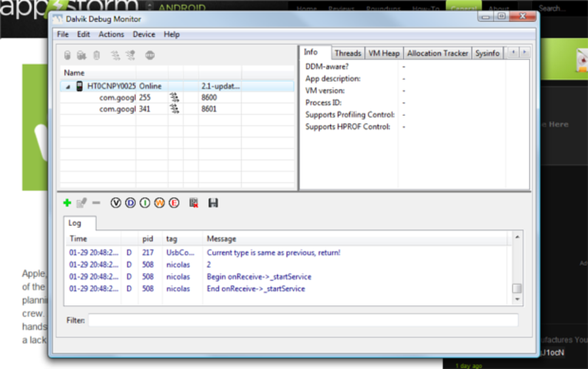The height and width of the screenshot is (369, 588).
Task: Click the UsbCo... tag cell
Action: click(x=181, y=252)
